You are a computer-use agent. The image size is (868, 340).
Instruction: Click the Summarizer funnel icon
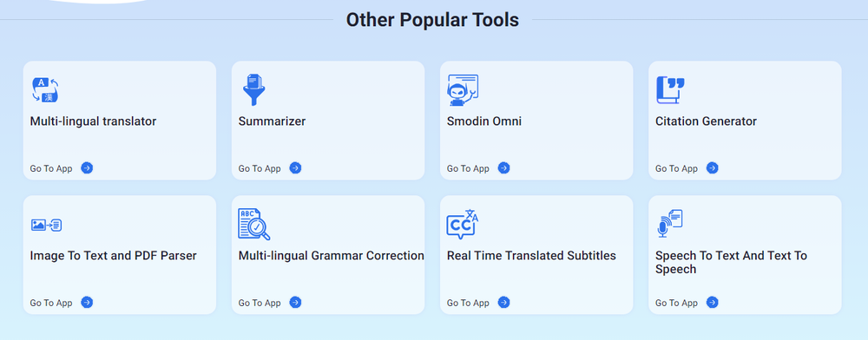click(x=254, y=89)
